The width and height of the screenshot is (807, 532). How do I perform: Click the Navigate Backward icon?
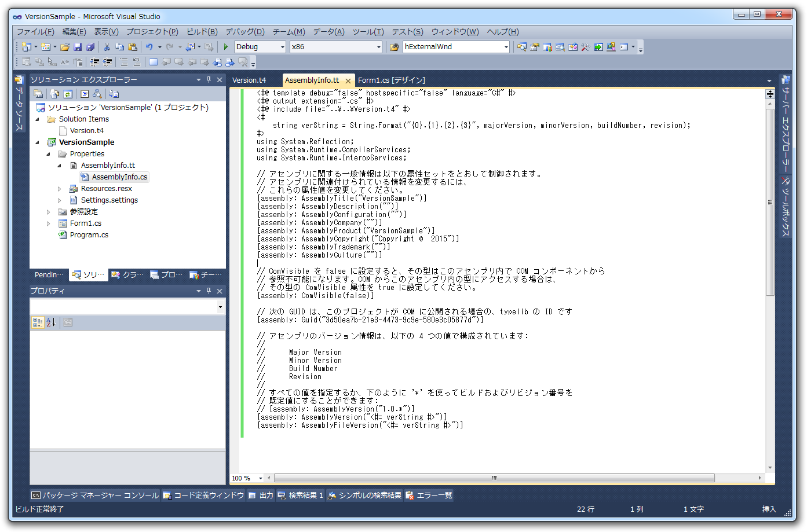click(190, 47)
